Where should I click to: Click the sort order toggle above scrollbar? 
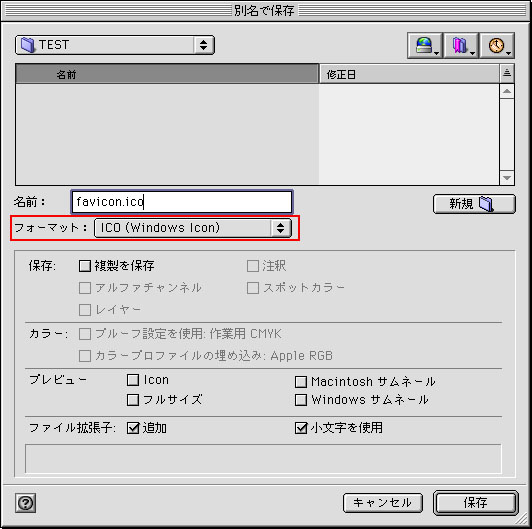[507, 73]
